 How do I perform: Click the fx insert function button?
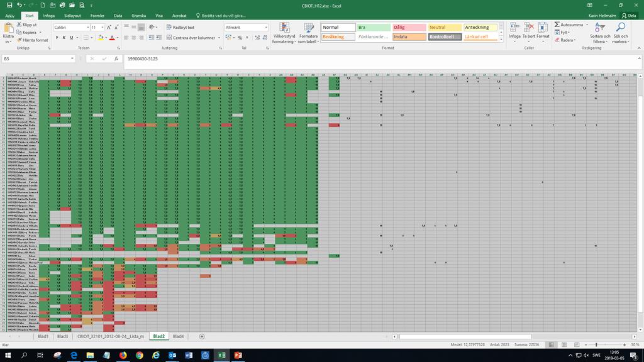coord(116,58)
